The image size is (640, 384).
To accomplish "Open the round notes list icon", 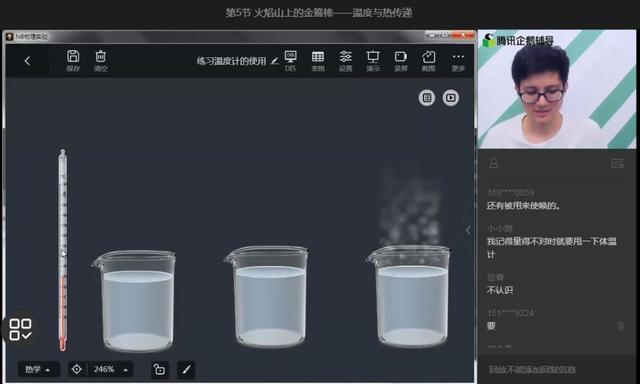I will pyautogui.click(x=427, y=98).
